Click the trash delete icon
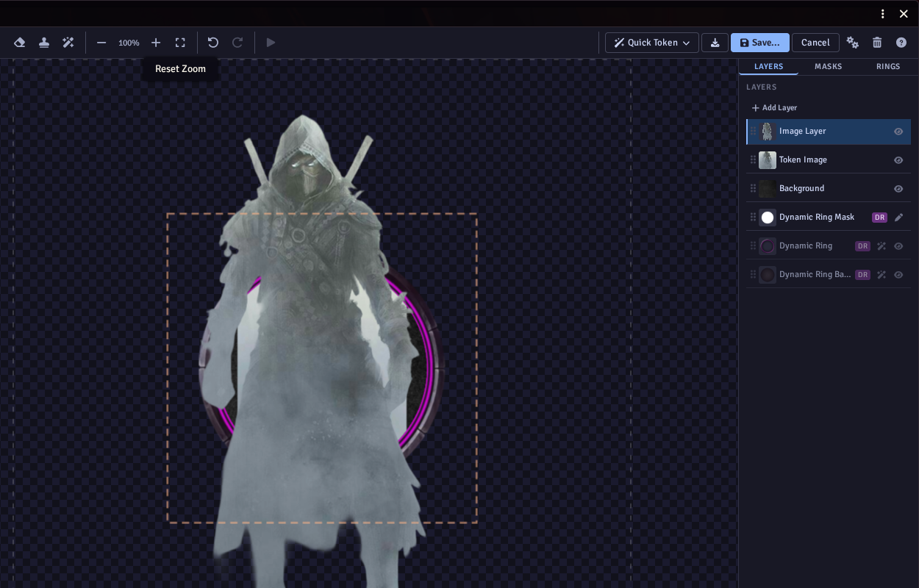This screenshot has width=919, height=588. pyautogui.click(x=877, y=43)
